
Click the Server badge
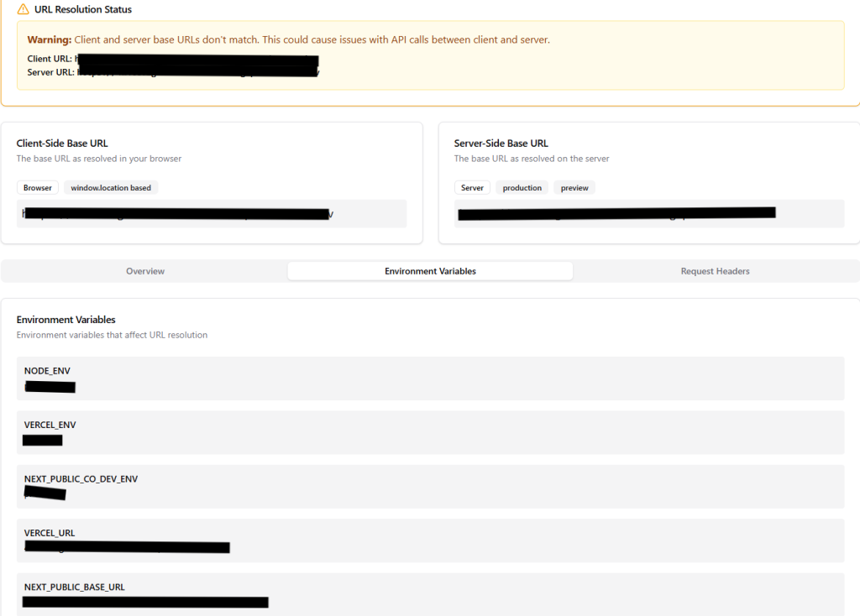pos(472,188)
